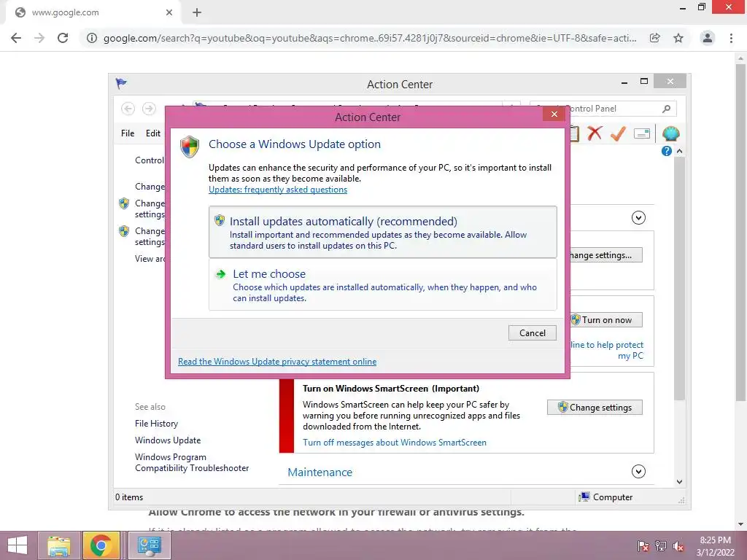Click the Turn on now button
The height and width of the screenshot is (560, 747).
tap(606, 320)
